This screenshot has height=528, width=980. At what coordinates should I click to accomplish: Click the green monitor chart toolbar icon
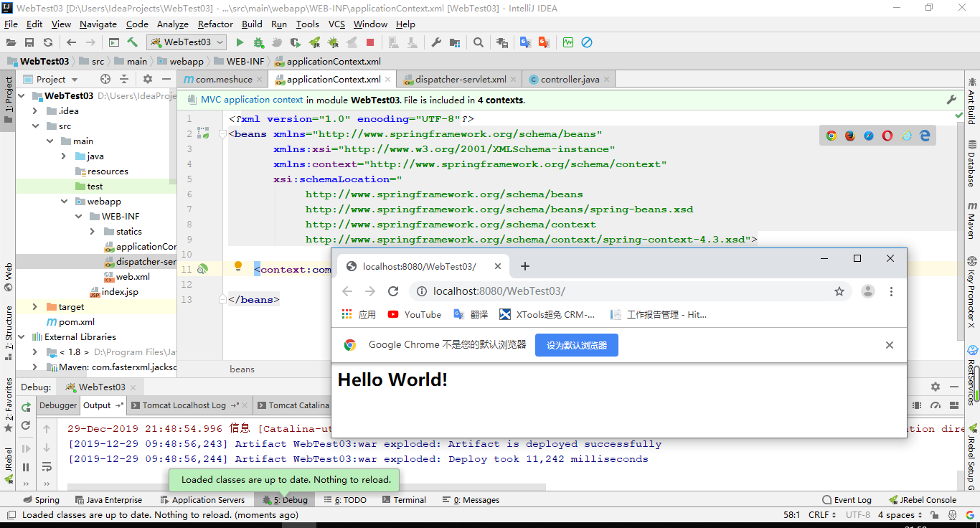pyautogui.click(x=568, y=42)
